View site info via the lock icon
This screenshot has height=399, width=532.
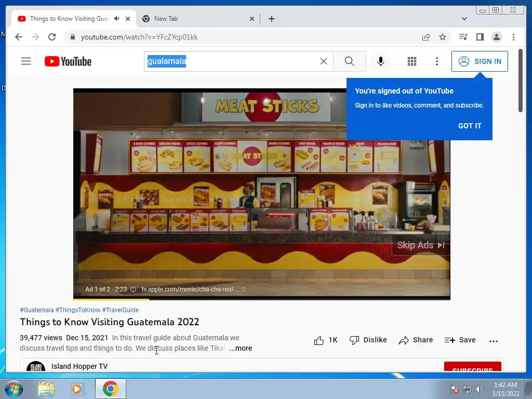click(x=72, y=37)
